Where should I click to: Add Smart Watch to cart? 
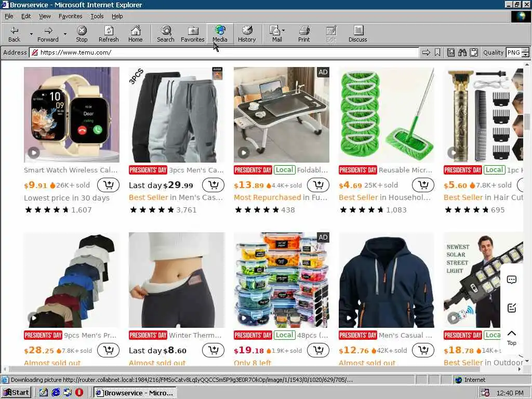tap(108, 185)
